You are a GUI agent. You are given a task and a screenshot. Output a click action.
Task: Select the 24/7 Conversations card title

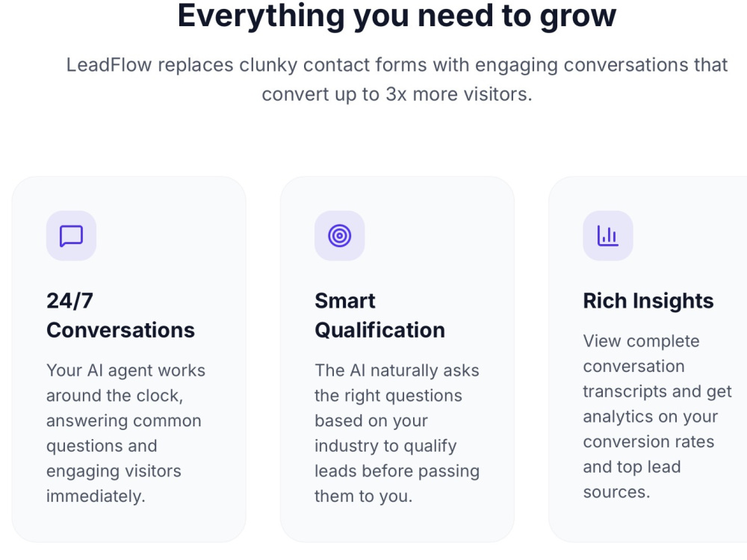(x=120, y=315)
